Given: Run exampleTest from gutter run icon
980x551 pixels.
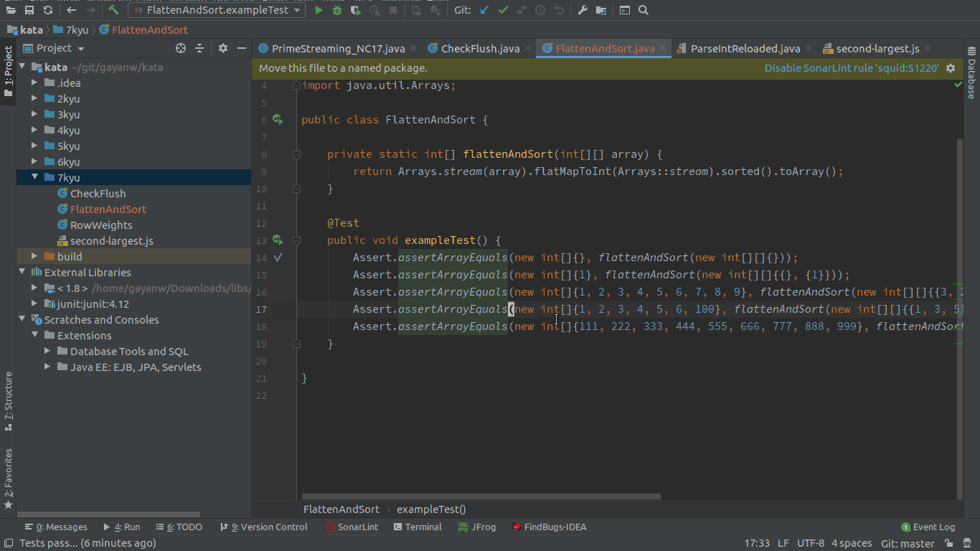Looking at the screenshot, I should [278, 240].
